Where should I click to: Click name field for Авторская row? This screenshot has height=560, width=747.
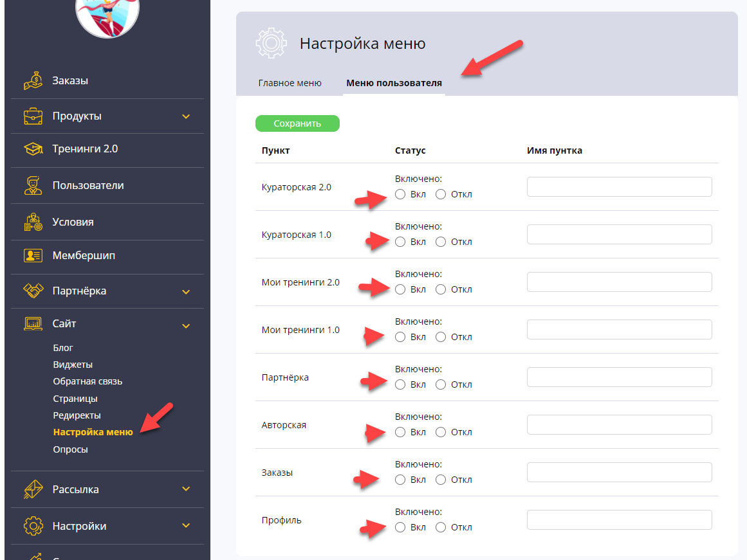tap(620, 425)
